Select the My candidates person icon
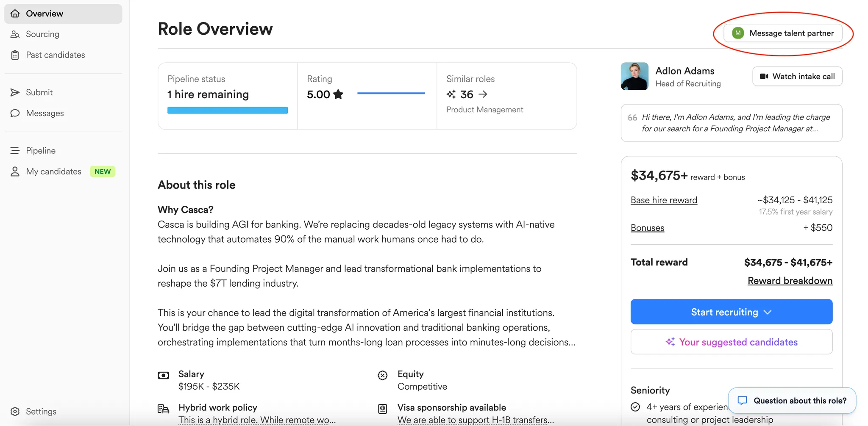The height and width of the screenshot is (426, 868). (15, 171)
